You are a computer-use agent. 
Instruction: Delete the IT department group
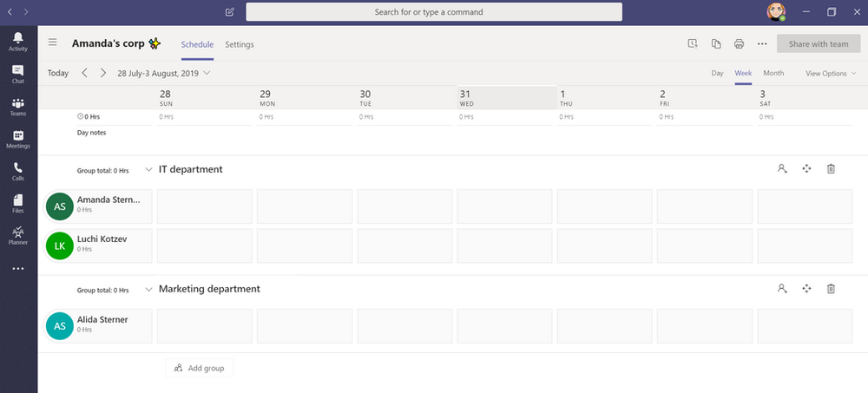tap(831, 169)
